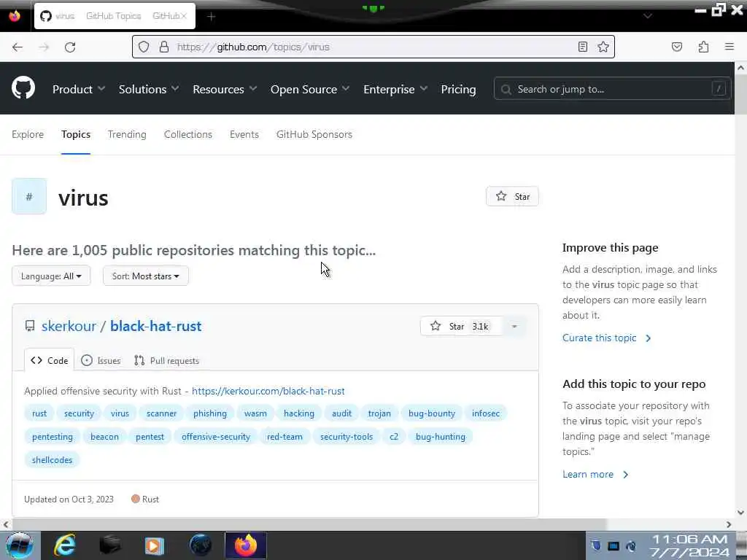Open the Collections tab
Image resolution: width=747 pixels, height=560 pixels.
[187, 134]
